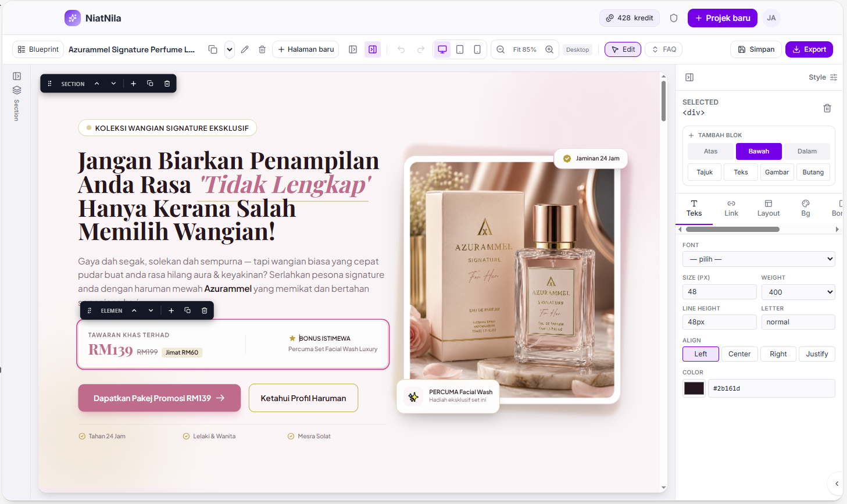Open the Section layers icon in left sidebar

(17, 90)
